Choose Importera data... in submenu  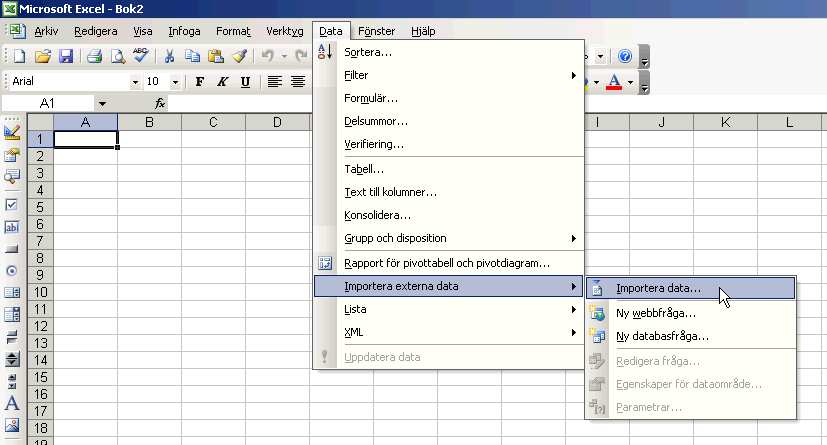coord(690,288)
